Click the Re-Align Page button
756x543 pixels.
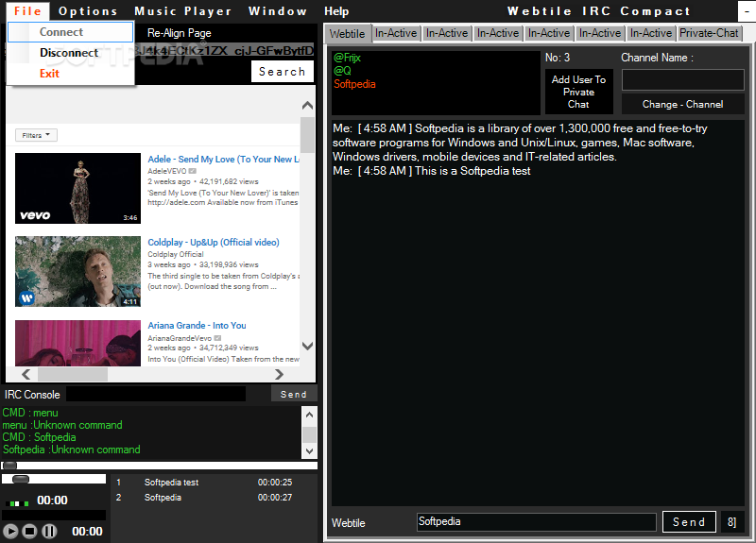(x=179, y=33)
